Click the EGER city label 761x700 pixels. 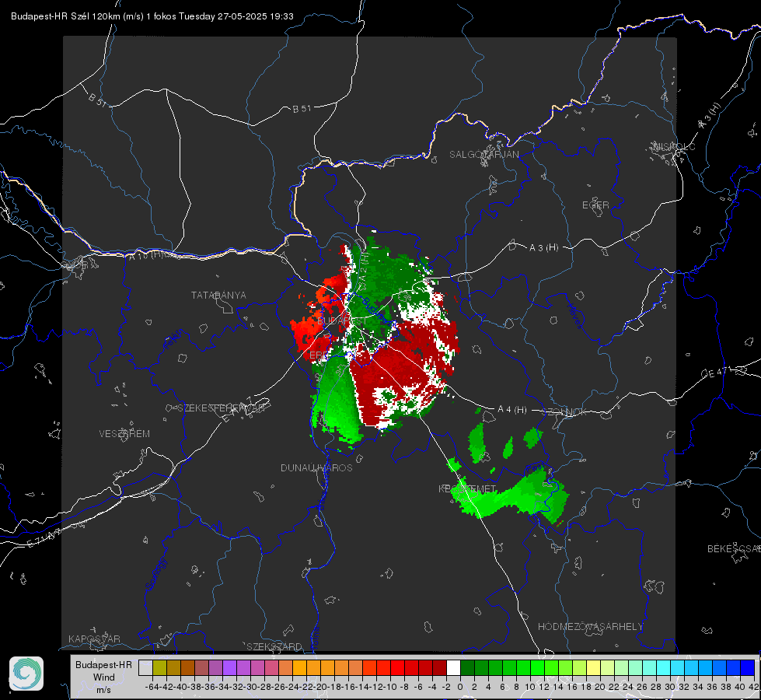tap(595, 205)
